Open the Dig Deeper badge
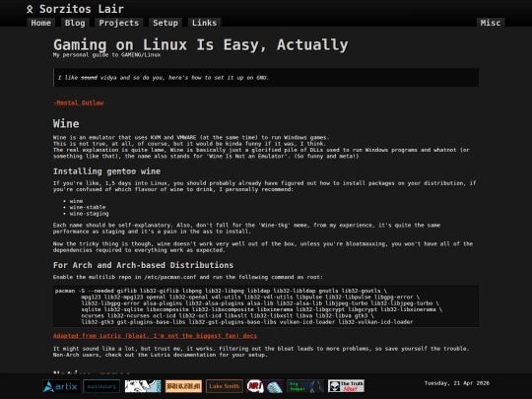Screen dimensions: 532x399 click(305, 386)
